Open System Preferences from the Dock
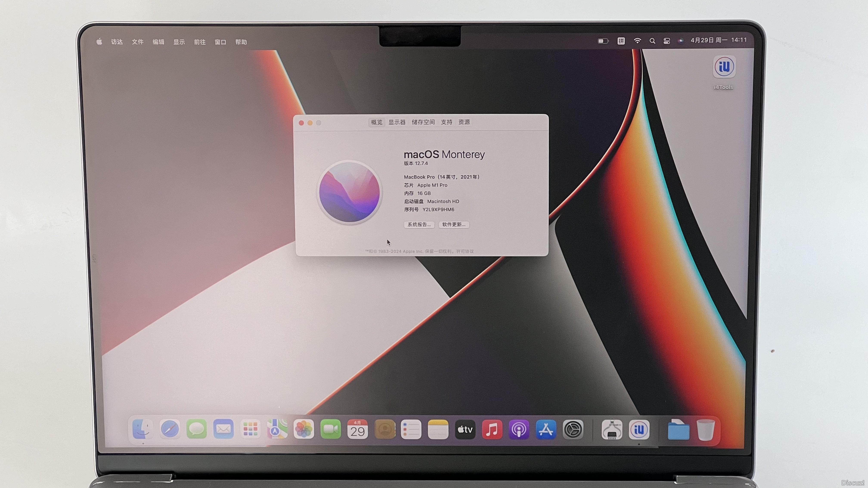The image size is (868, 488). [x=573, y=429]
